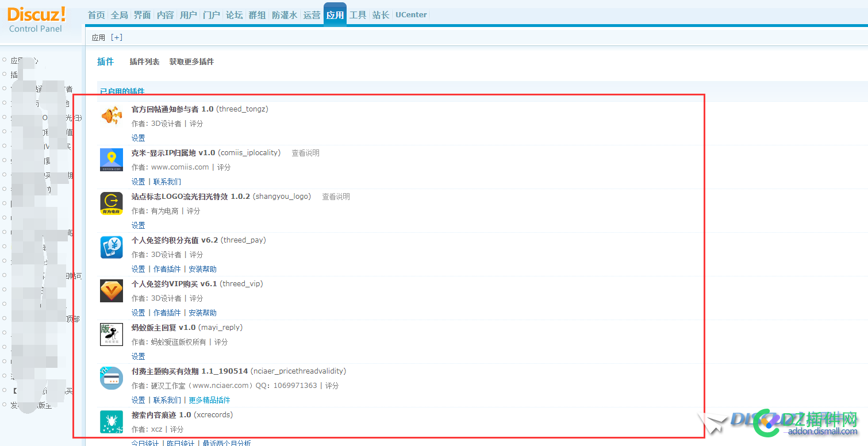The width and height of the screenshot is (868, 446).
Task: Click 评分 for 官方回帖通知参与者 plugin
Action: (x=196, y=124)
